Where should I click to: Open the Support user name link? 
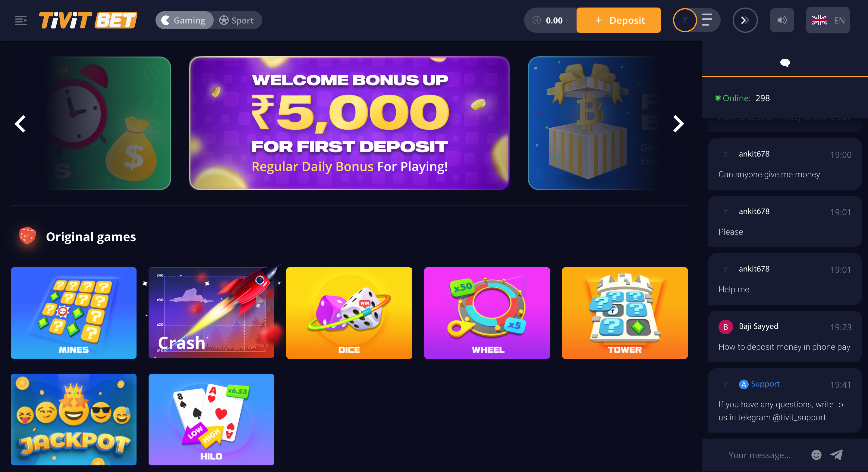tap(765, 384)
